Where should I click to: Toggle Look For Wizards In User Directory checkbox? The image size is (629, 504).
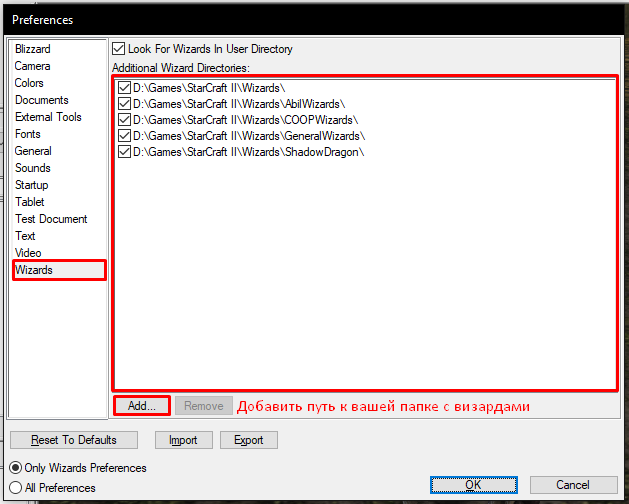click(118, 49)
